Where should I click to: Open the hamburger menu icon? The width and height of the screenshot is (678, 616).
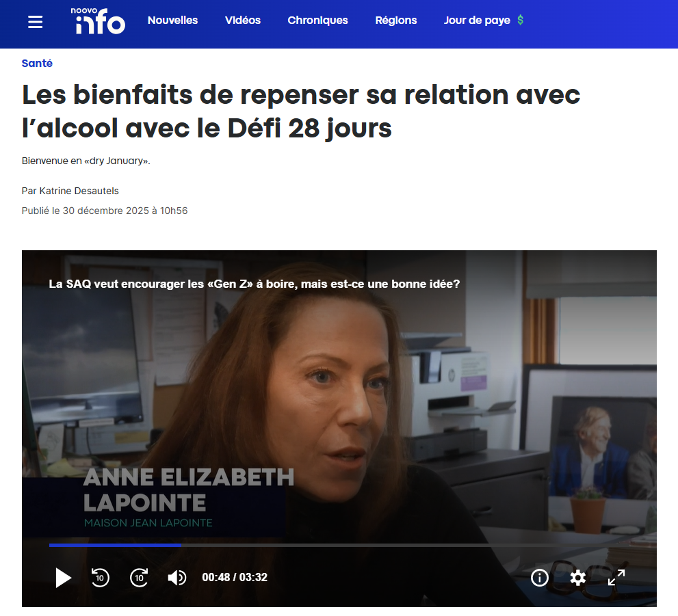pyautogui.click(x=35, y=22)
